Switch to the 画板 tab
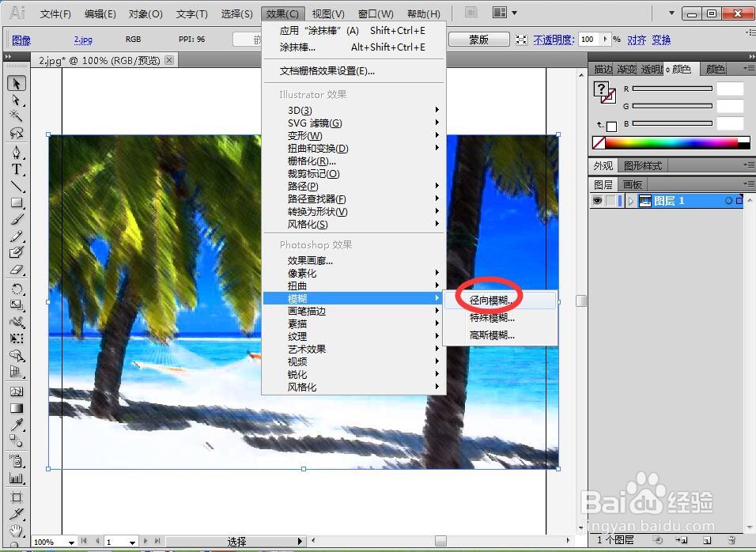This screenshot has width=756, height=552. pyautogui.click(x=632, y=183)
